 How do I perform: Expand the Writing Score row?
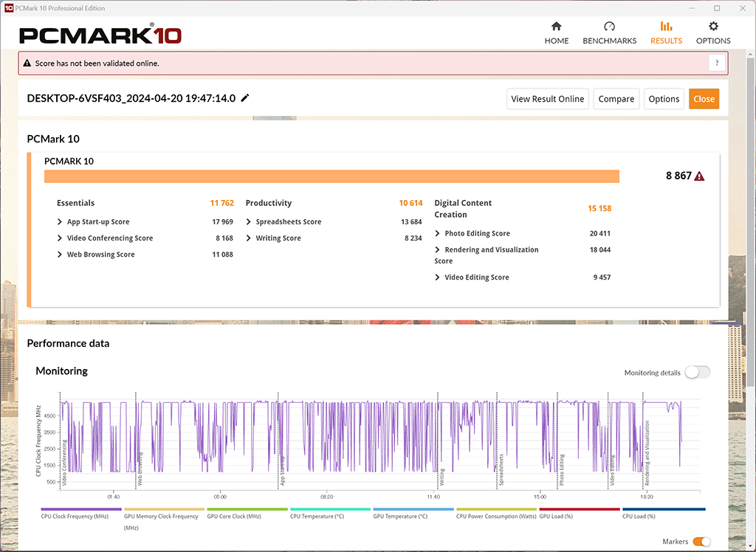(x=249, y=238)
